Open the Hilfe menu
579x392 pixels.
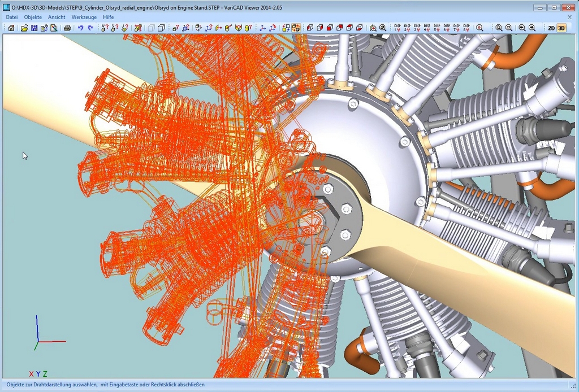[109, 17]
